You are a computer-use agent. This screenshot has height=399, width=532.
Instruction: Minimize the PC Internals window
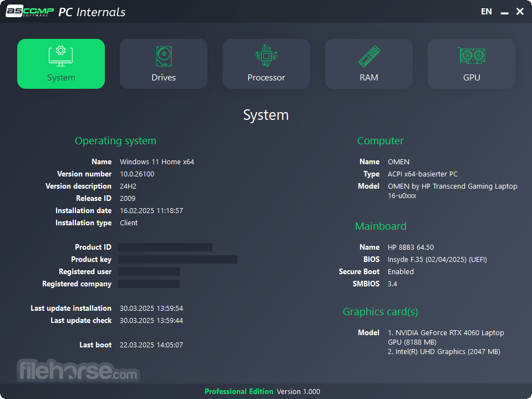tap(504, 12)
